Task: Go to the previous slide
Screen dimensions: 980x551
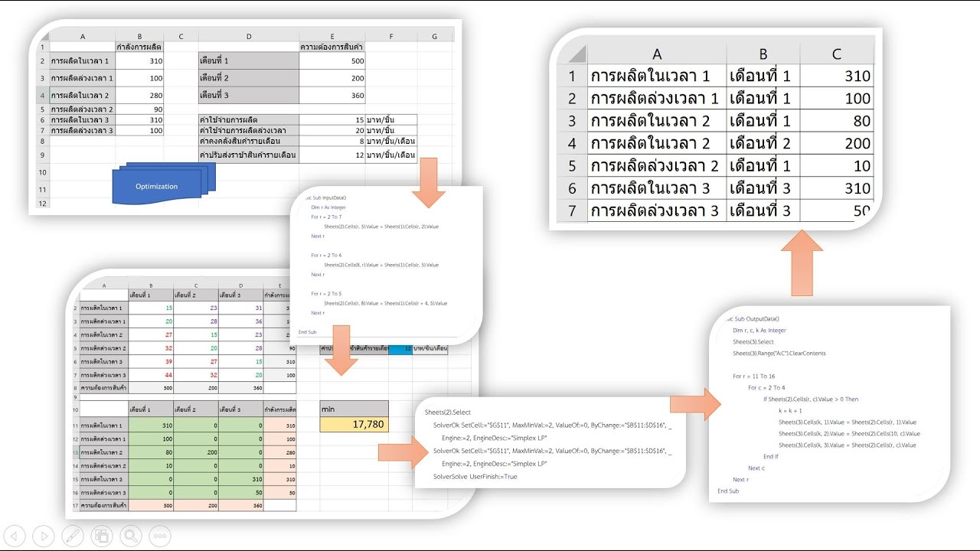Action: click(14, 536)
